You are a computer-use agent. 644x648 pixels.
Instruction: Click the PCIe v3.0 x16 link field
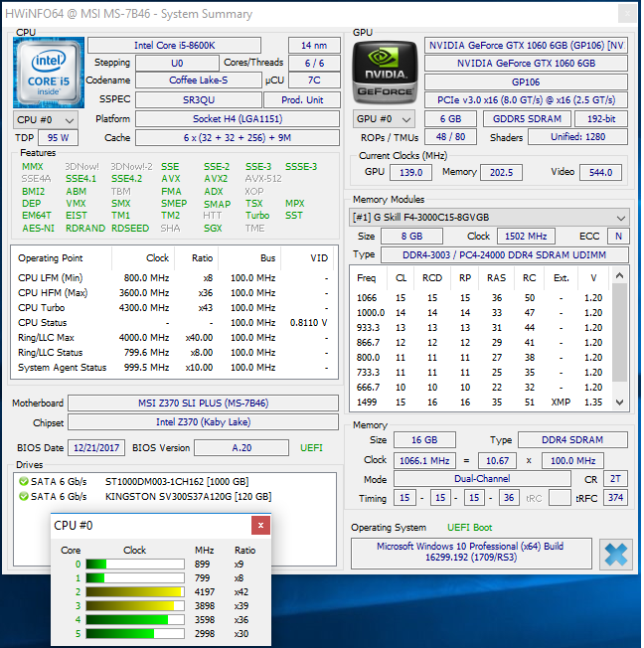[526, 100]
